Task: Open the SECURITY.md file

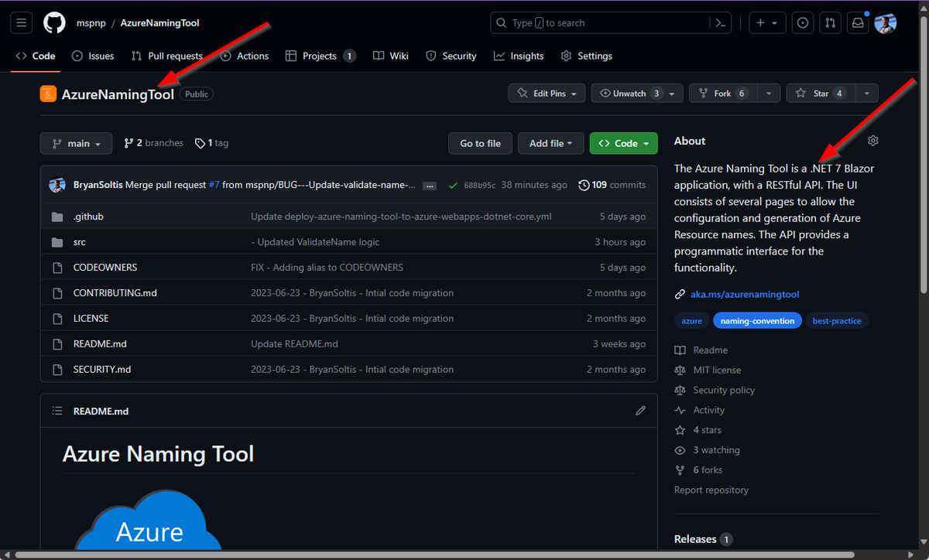Action: point(102,369)
